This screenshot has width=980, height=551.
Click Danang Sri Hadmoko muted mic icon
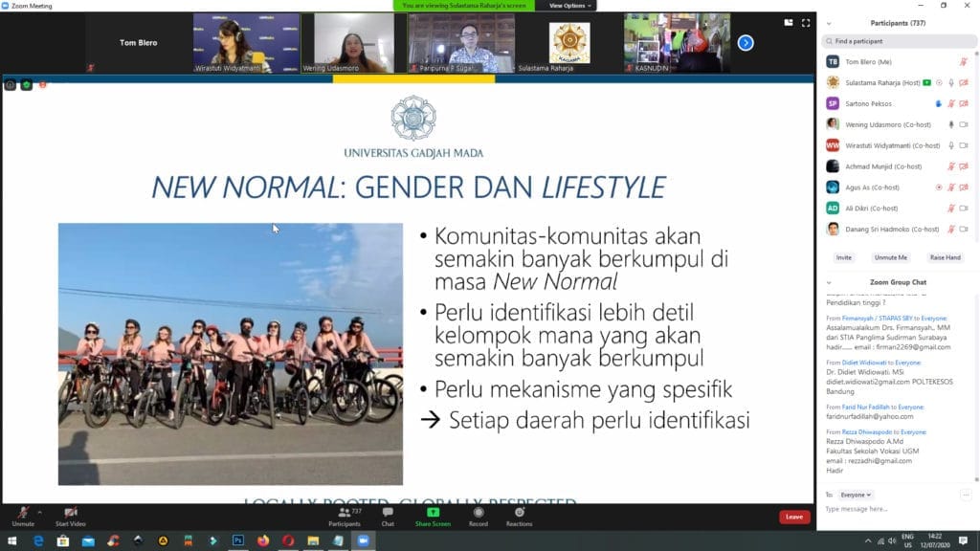point(951,230)
